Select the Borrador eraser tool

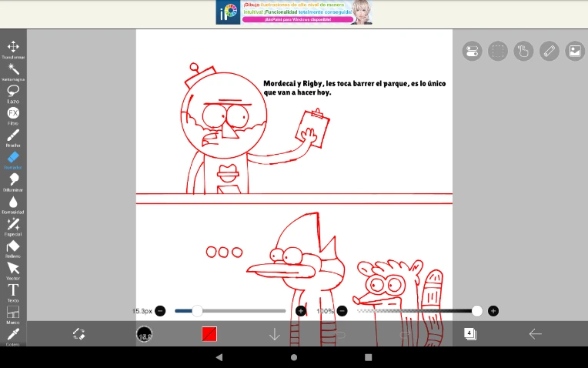[x=13, y=161]
